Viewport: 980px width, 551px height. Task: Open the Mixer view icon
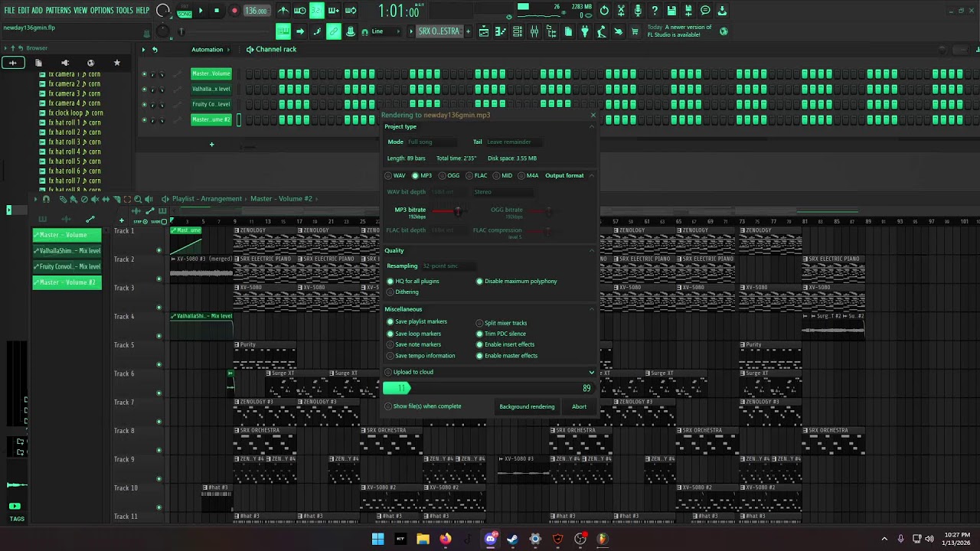tap(534, 31)
